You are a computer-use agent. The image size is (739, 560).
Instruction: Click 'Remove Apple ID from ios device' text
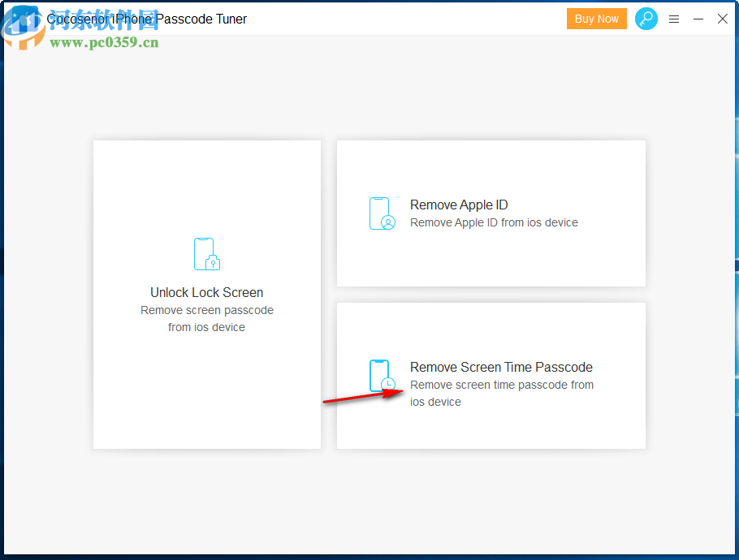tap(494, 222)
